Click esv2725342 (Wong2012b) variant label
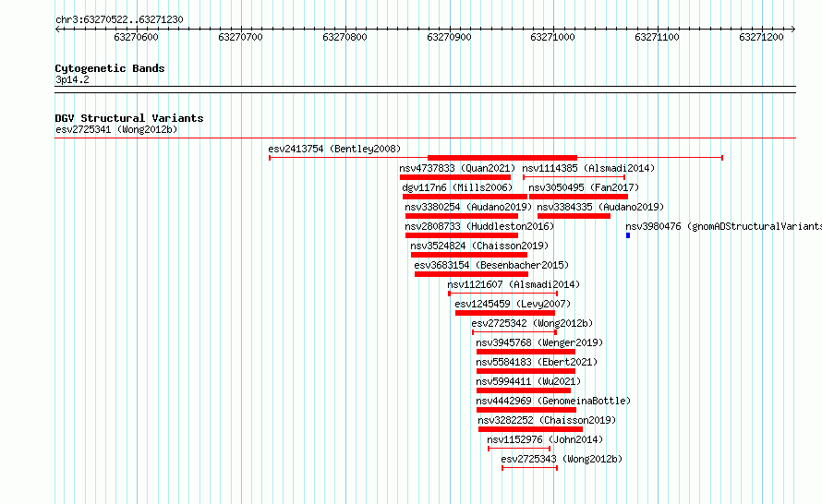 (x=532, y=323)
